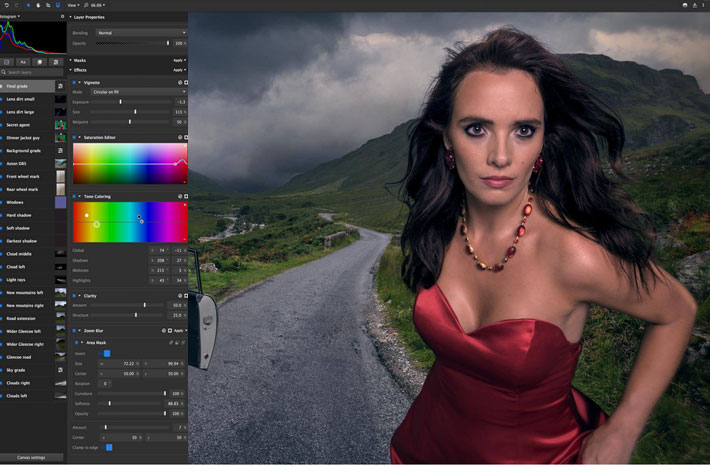Click Vignette mask square icon

point(186,82)
